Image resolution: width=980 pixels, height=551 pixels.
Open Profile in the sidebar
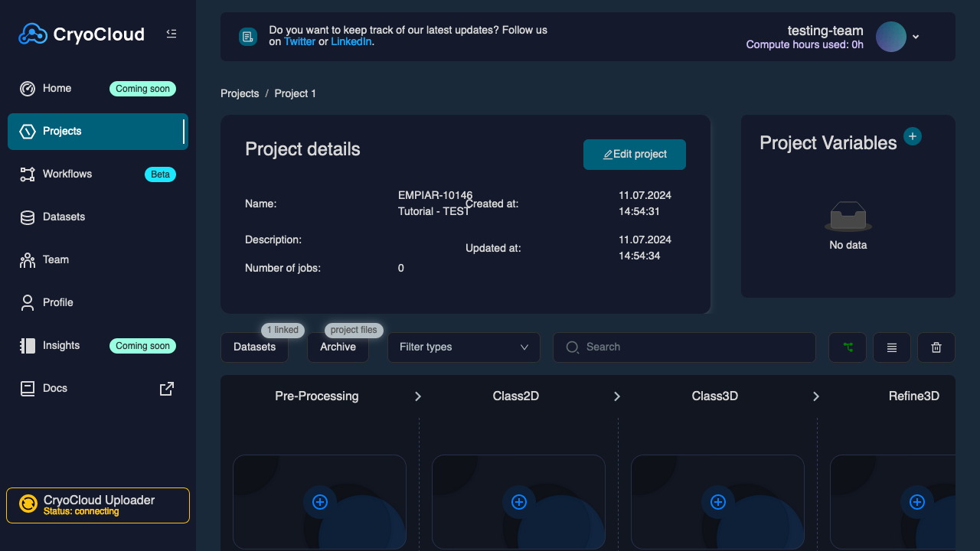click(98, 303)
